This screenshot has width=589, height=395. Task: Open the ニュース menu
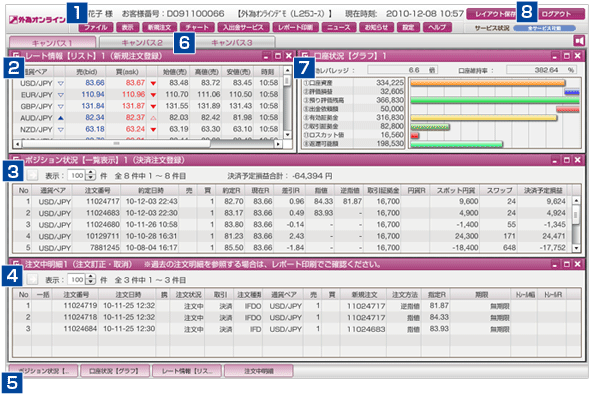click(339, 27)
